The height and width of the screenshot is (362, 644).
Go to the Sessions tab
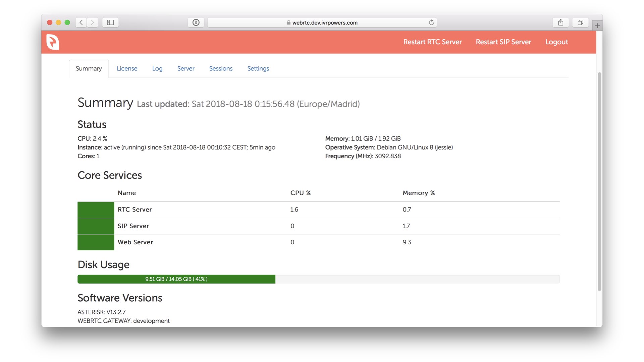[221, 68]
